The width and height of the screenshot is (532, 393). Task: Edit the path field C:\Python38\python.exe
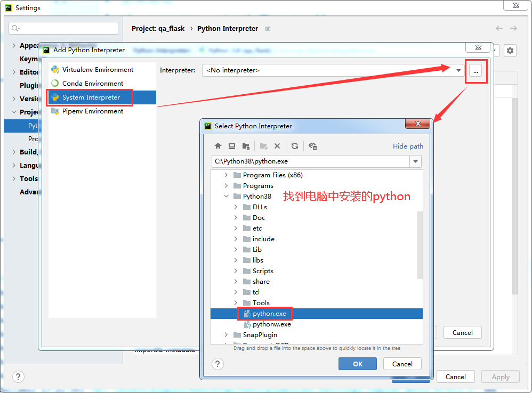coord(311,161)
